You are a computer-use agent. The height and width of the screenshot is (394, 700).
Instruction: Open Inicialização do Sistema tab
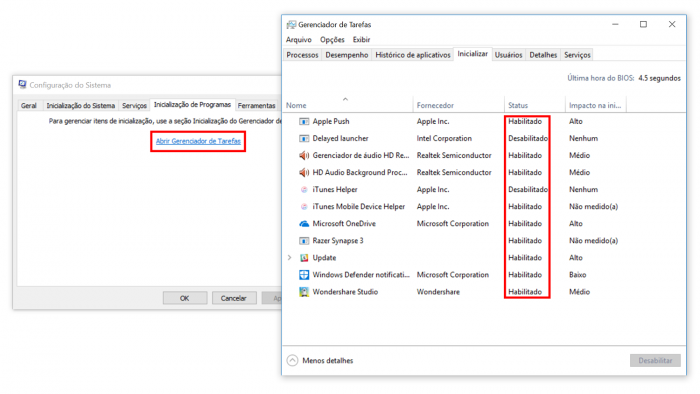81,106
